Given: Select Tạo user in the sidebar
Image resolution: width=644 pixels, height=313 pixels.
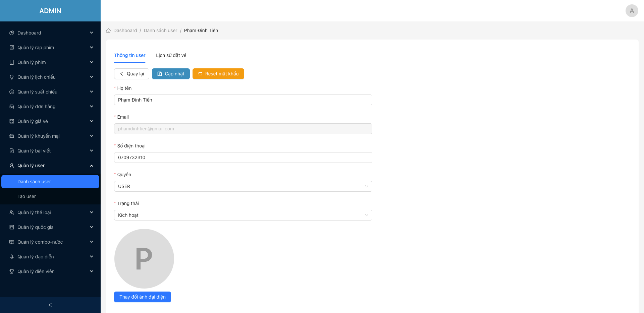Looking at the screenshot, I should point(27,196).
